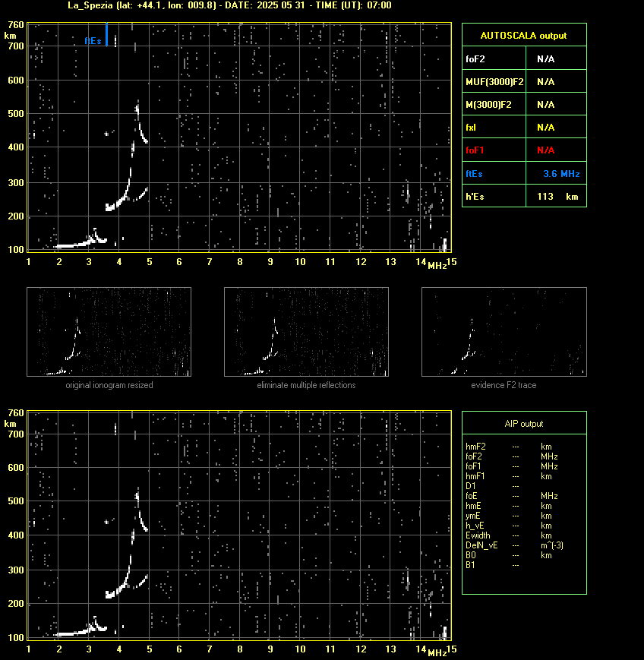Click the 'foF2' row in AIP output
The height and width of the screenshot is (660, 644).
[511, 456]
